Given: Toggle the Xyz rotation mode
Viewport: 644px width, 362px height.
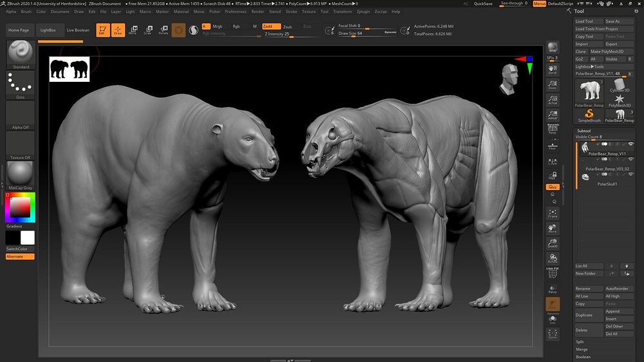Looking at the screenshot, I should tap(553, 187).
